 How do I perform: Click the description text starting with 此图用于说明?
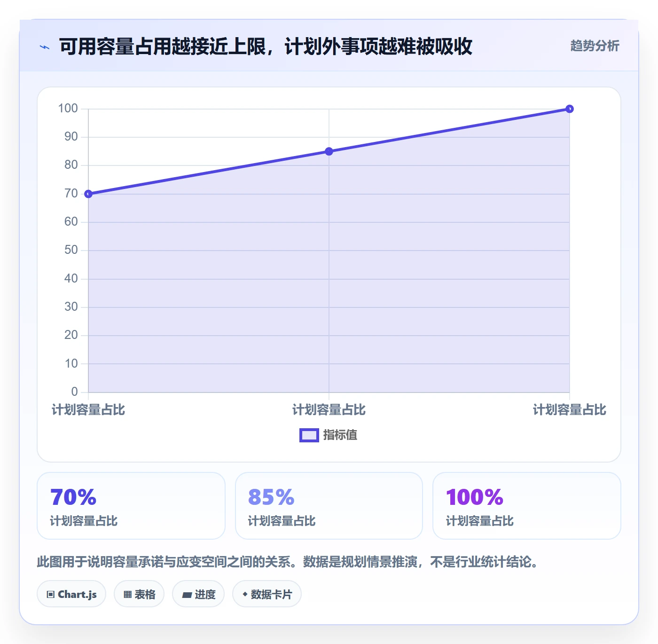[288, 562]
